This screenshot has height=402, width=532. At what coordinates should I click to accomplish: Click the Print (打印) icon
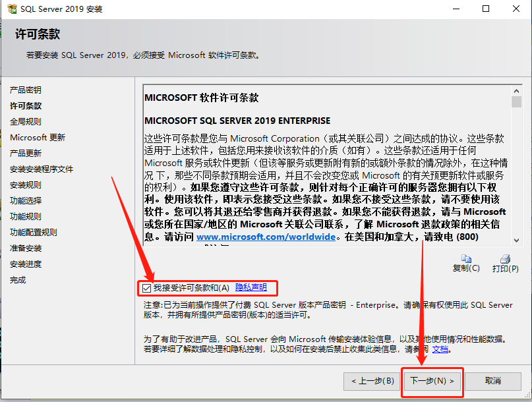(505, 259)
